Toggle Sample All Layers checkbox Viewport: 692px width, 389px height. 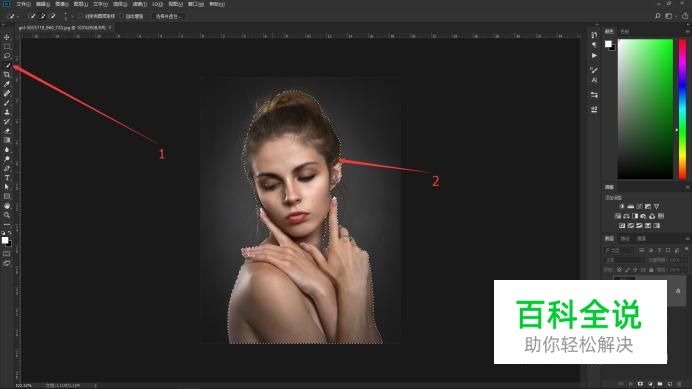[x=80, y=16]
